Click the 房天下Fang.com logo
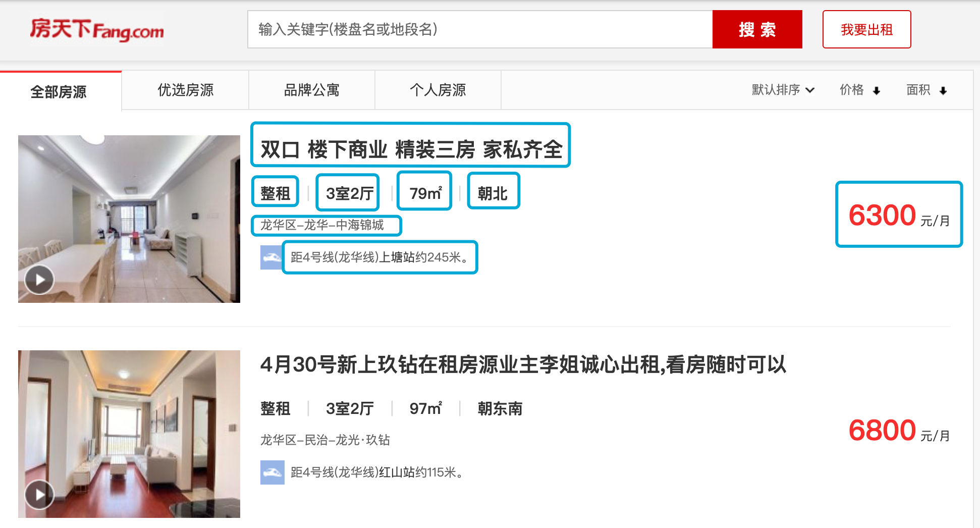This screenshot has height=528, width=980. tap(96, 30)
